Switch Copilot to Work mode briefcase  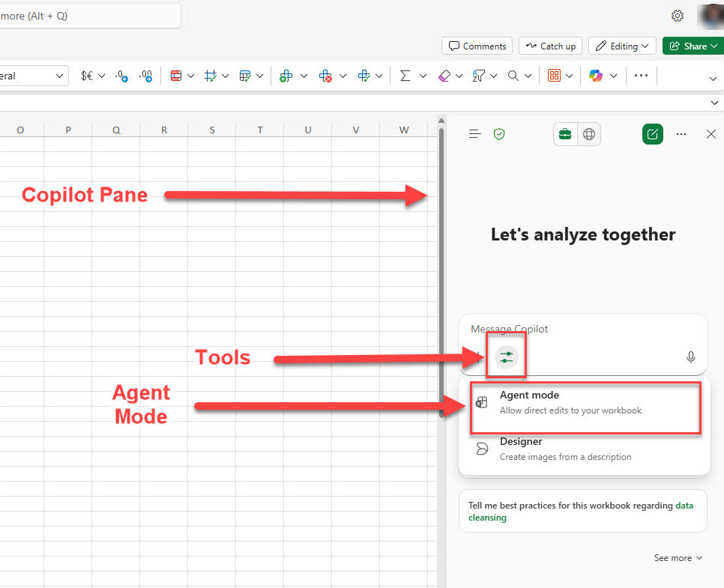(565, 134)
